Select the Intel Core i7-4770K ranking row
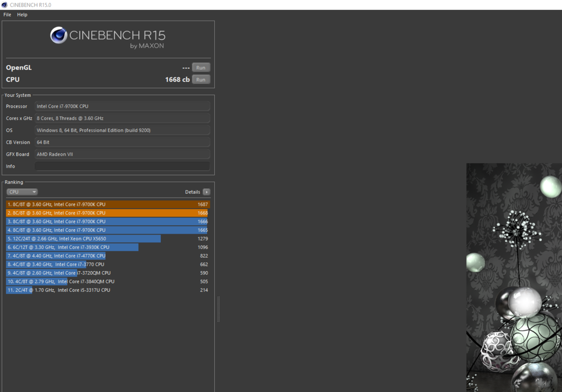 108,256
